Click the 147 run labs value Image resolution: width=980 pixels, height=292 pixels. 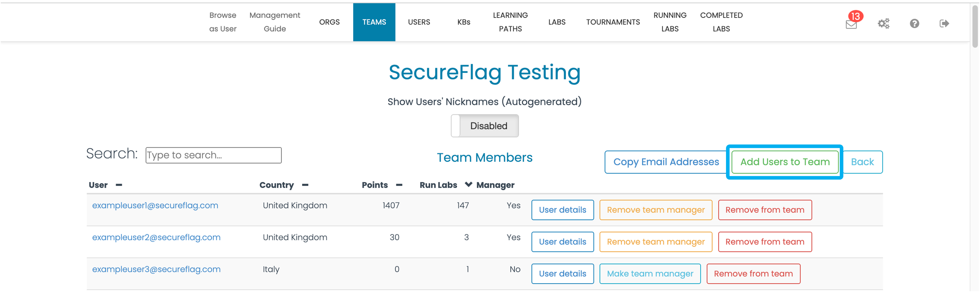click(x=462, y=206)
